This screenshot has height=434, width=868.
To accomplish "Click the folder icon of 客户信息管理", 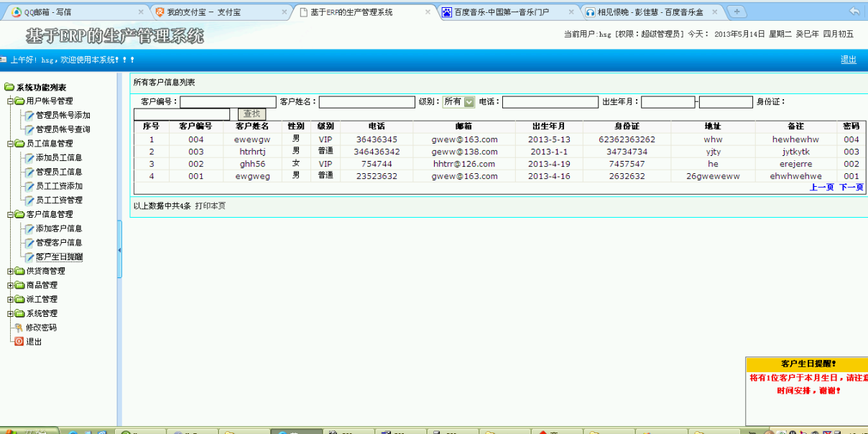I will click(x=19, y=214).
